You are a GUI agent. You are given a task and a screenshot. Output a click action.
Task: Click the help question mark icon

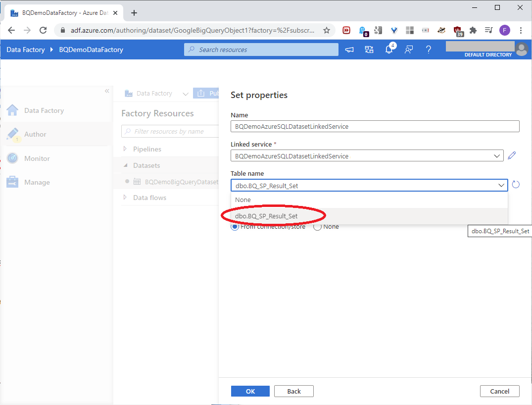(429, 50)
